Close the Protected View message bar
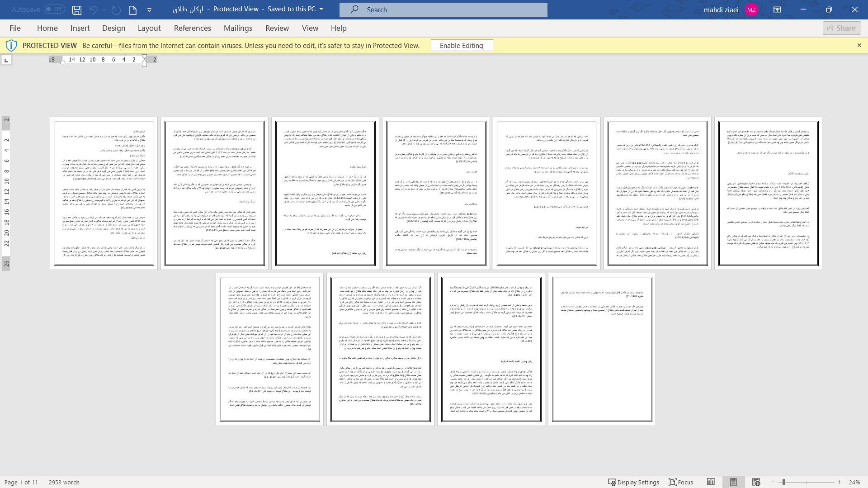Viewport: 868px width, 488px height. coord(859,45)
